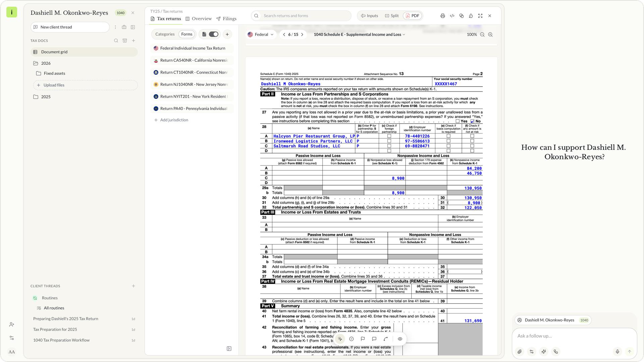
Task: Click the overlapping circles compare icon
Action: point(462,16)
